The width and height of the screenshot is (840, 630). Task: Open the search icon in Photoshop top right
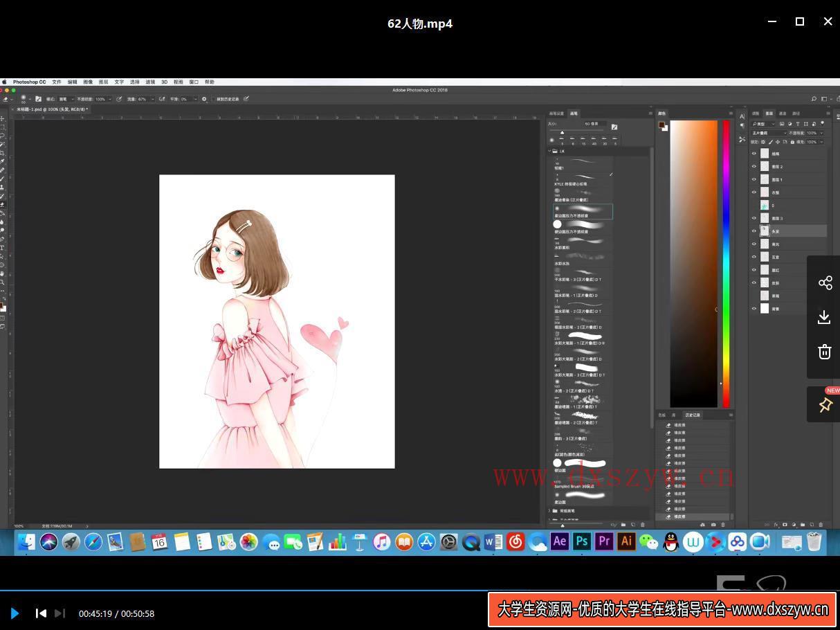point(814,99)
